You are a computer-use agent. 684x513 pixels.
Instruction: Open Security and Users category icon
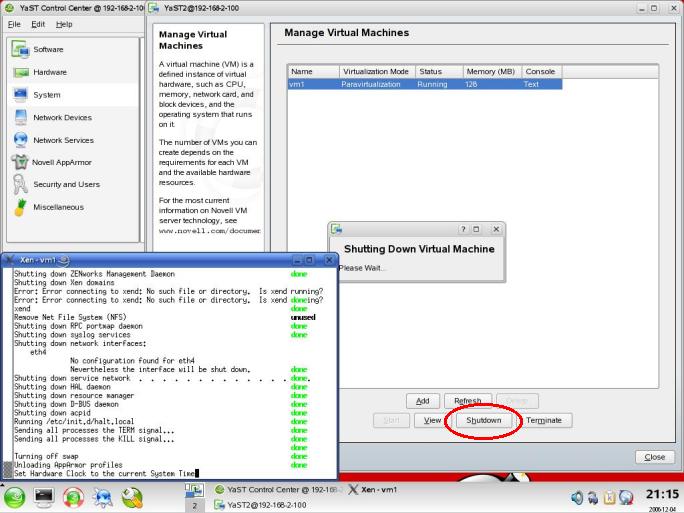coord(20,184)
